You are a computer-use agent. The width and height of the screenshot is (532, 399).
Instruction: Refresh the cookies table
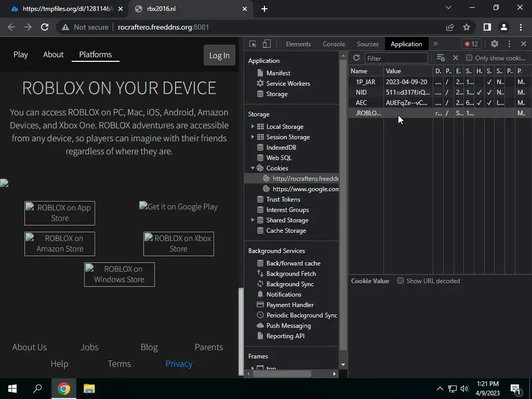(x=356, y=58)
